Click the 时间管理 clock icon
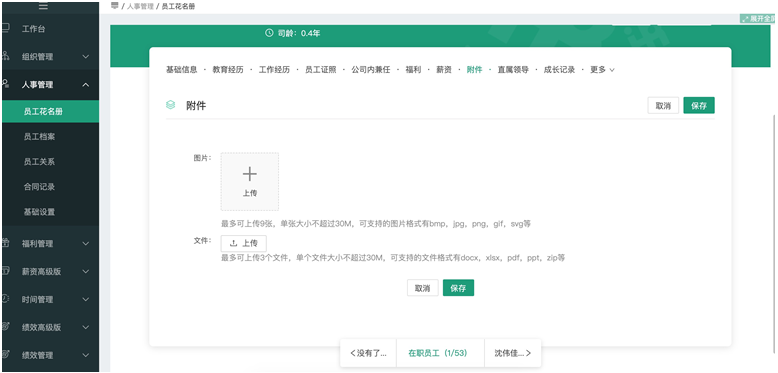The height and width of the screenshot is (373, 778). [5, 299]
